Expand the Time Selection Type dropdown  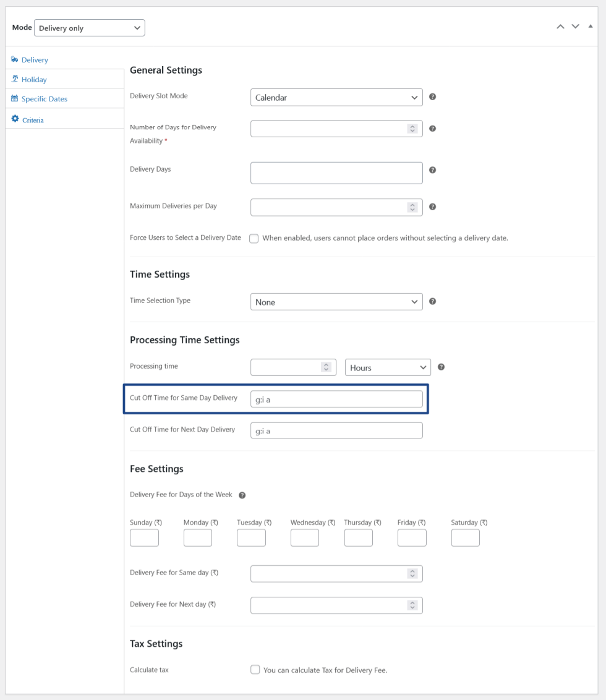tap(336, 302)
